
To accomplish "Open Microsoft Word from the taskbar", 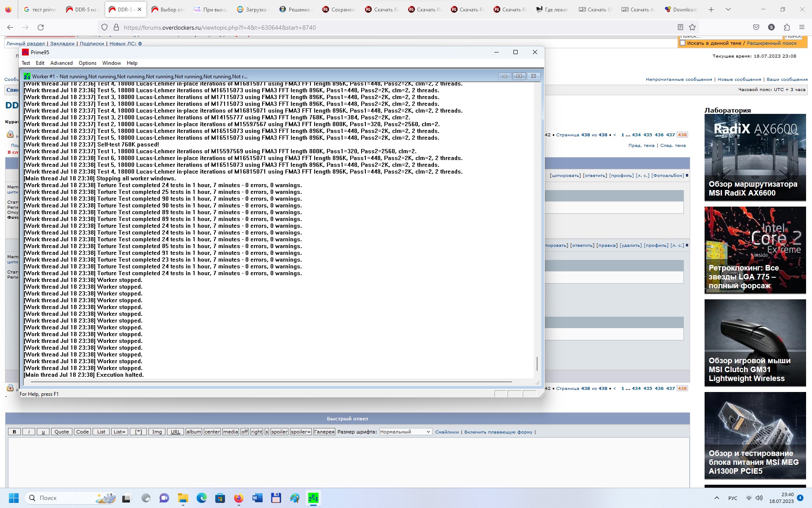I will coord(257,498).
